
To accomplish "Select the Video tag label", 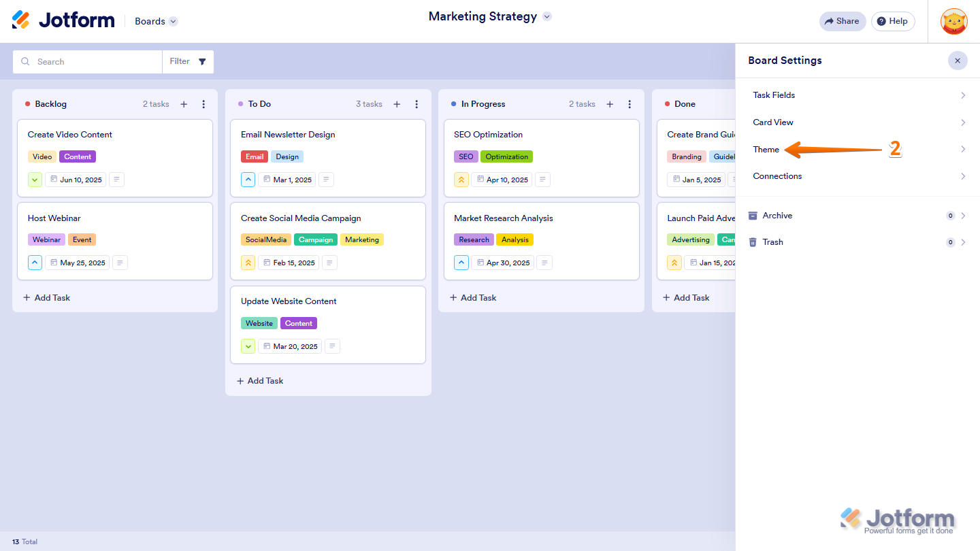I will coord(42,156).
